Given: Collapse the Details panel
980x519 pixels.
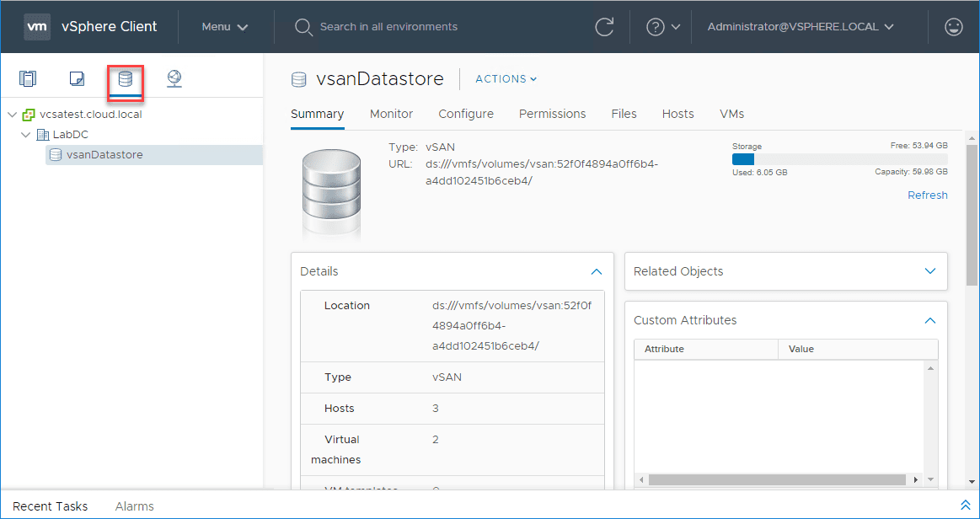Looking at the screenshot, I should click(x=597, y=272).
